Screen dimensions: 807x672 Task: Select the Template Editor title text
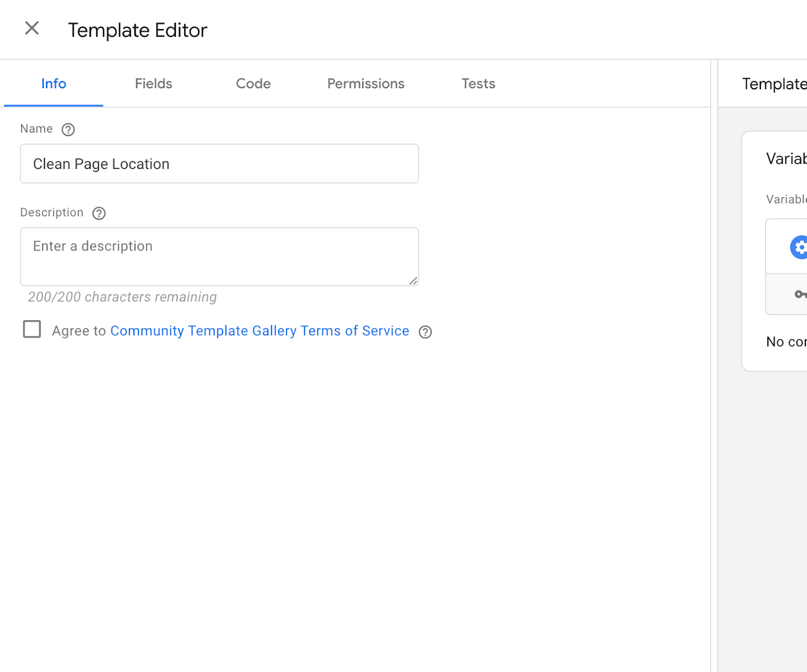click(138, 30)
